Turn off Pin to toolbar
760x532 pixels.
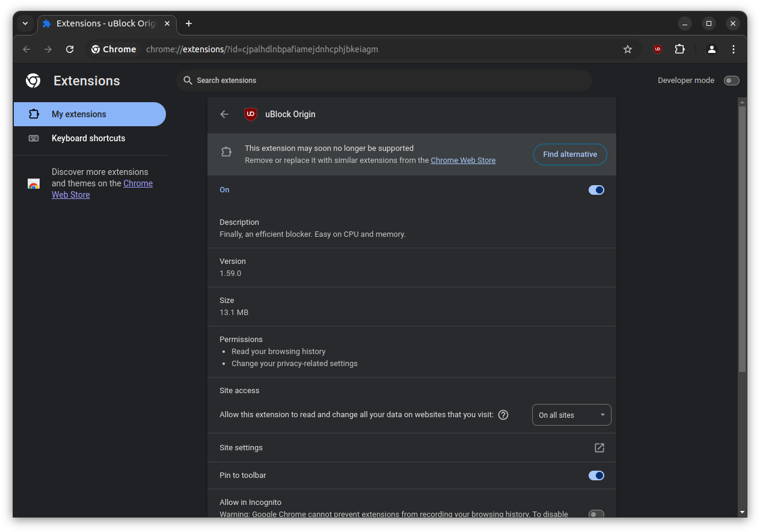point(596,475)
